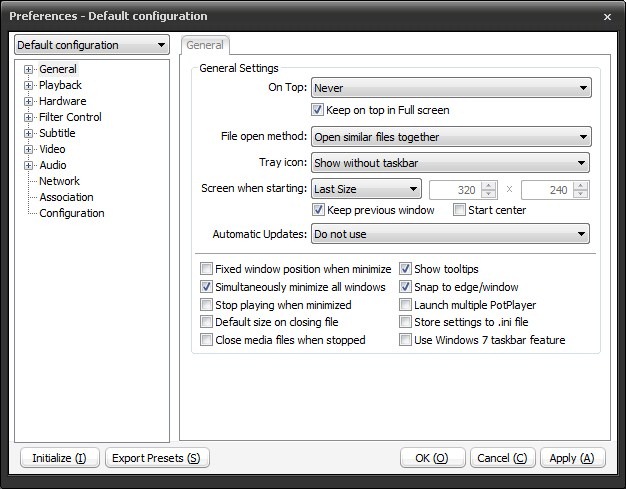Enable Stop playing when minimized
The image size is (626, 489).
pos(206,305)
